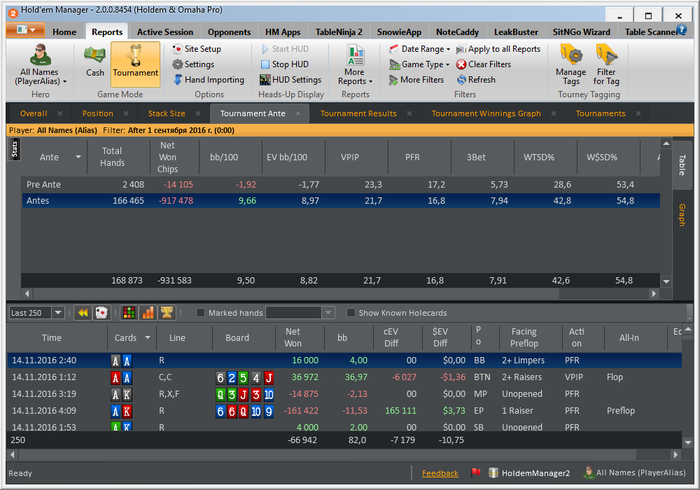Click the red flag icon in status bar

point(476,472)
